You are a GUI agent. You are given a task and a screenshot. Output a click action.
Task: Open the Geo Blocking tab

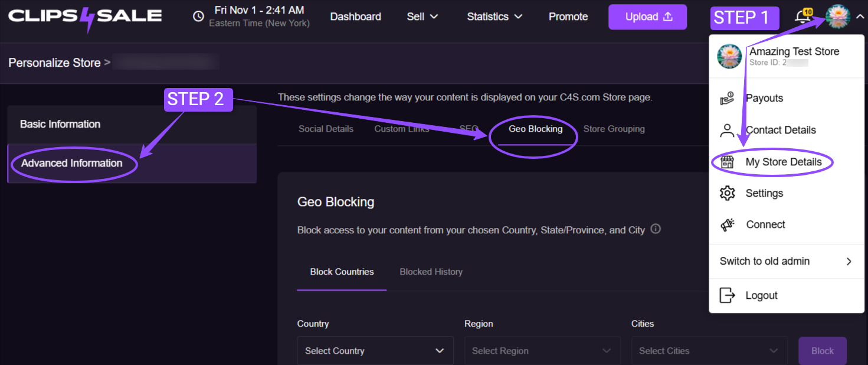click(x=535, y=129)
